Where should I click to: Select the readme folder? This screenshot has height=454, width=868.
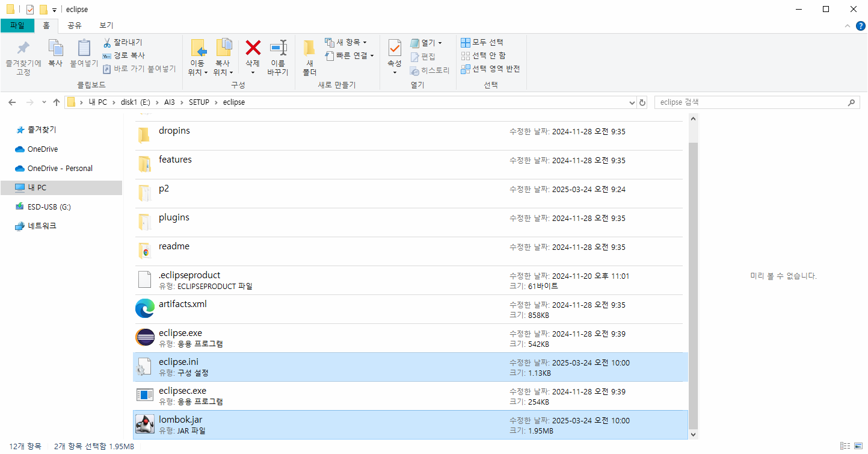[x=410, y=251]
